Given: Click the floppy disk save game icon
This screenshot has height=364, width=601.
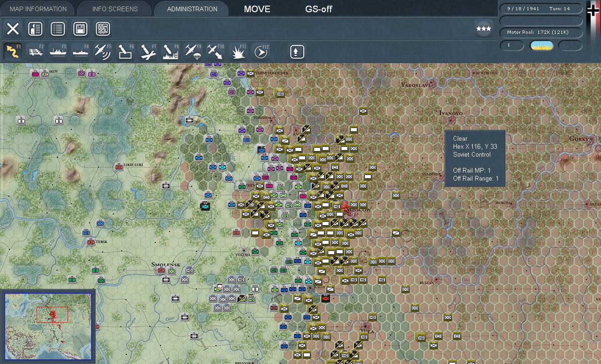Looking at the screenshot, I should click(80, 29).
